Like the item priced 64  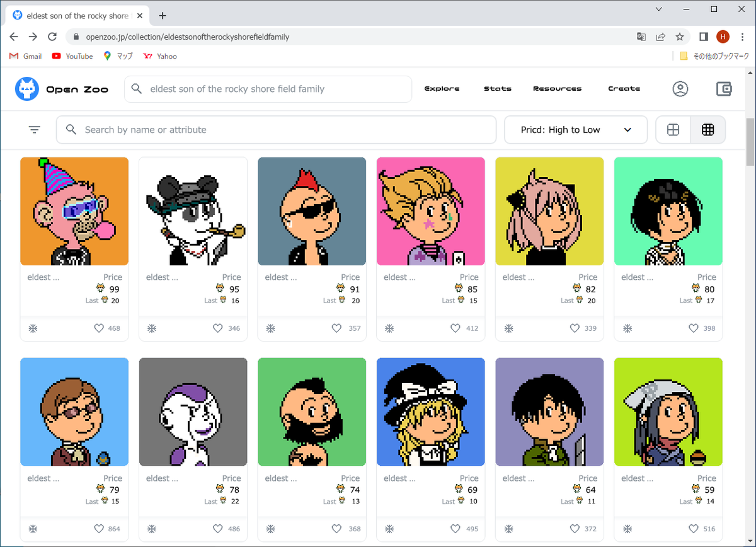(575, 529)
